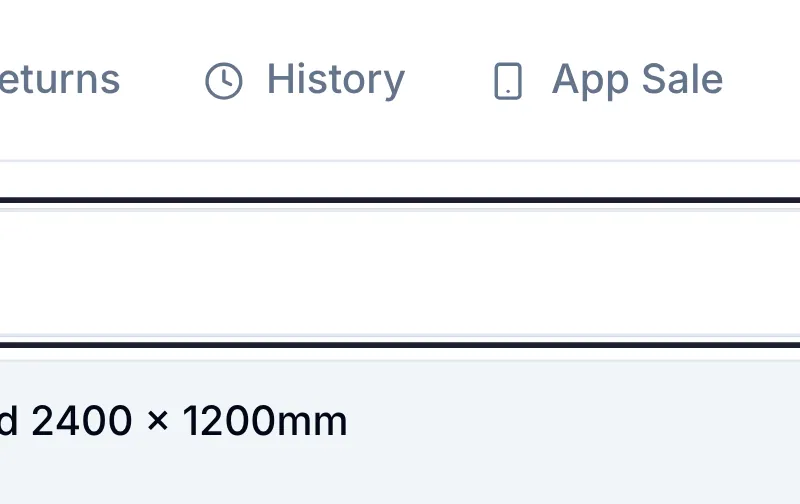Tap the History clock glyph
This screenshot has height=504, width=800.
(x=223, y=81)
